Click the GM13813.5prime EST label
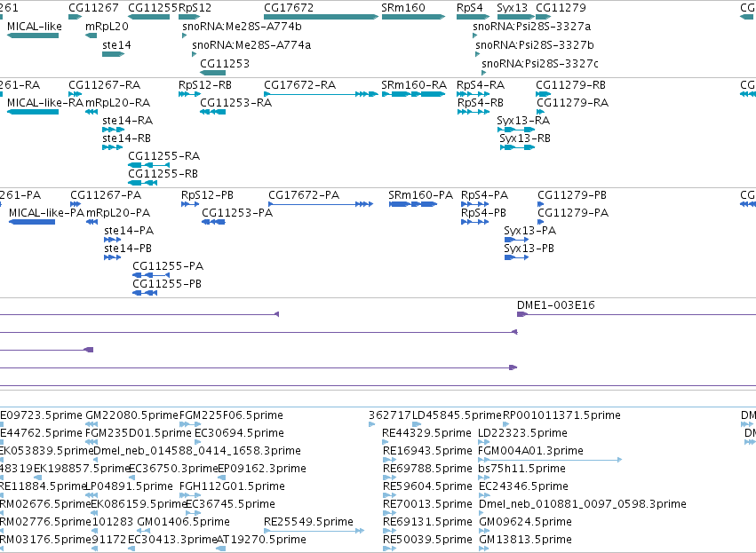This screenshot has width=756, height=553. coord(525,539)
